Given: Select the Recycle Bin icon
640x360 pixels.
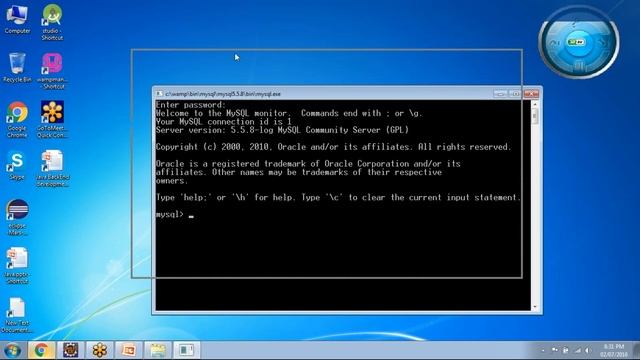Looking at the screenshot, I should pos(17,67).
